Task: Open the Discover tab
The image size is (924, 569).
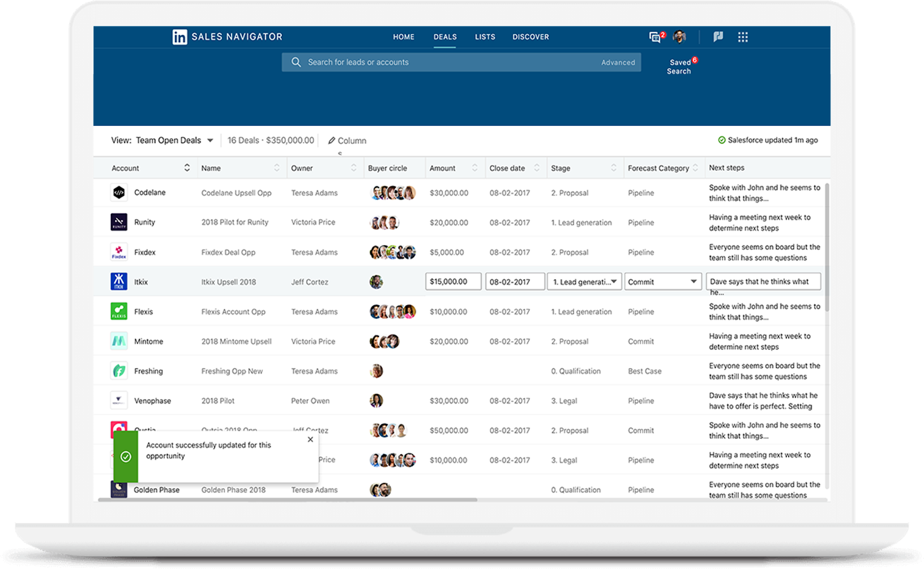Action: point(531,37)
